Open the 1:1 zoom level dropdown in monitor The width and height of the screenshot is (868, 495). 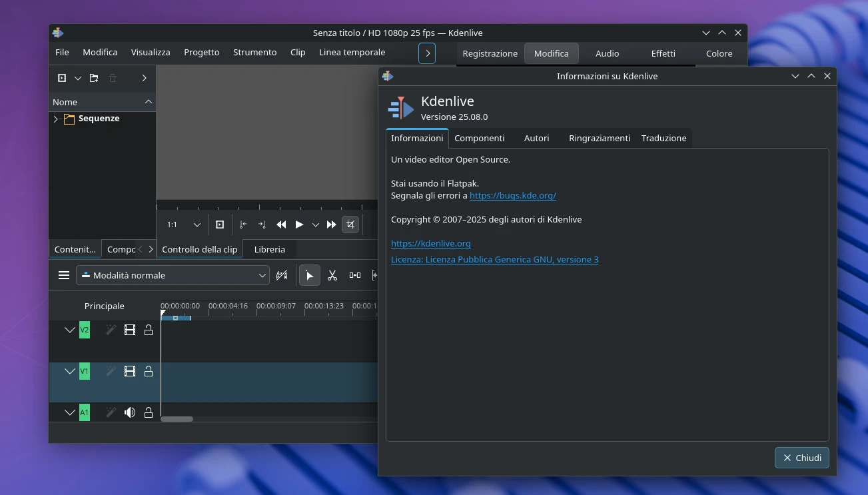(x=181, y=225)
